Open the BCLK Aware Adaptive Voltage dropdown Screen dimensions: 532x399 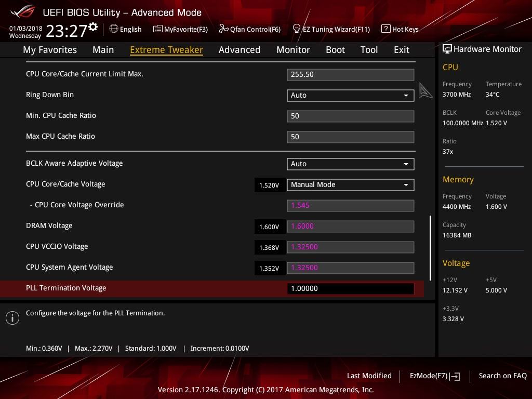click(x=350, y=164)
